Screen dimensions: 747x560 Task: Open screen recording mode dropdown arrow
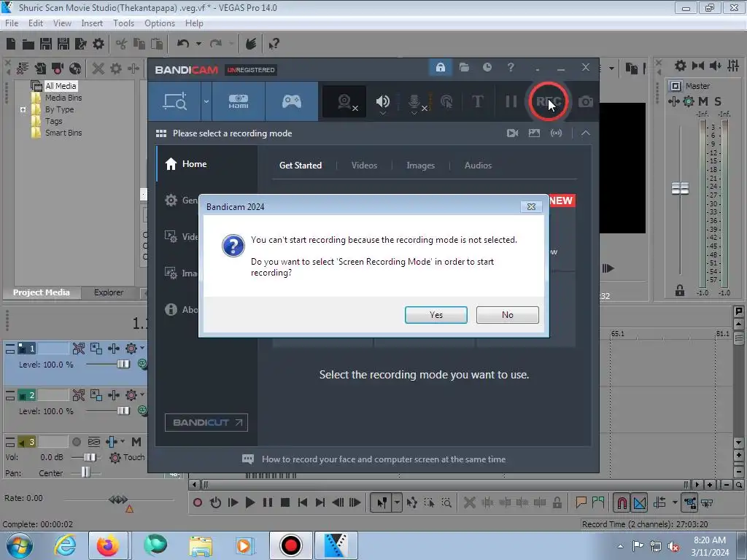(x=206, y=101)
